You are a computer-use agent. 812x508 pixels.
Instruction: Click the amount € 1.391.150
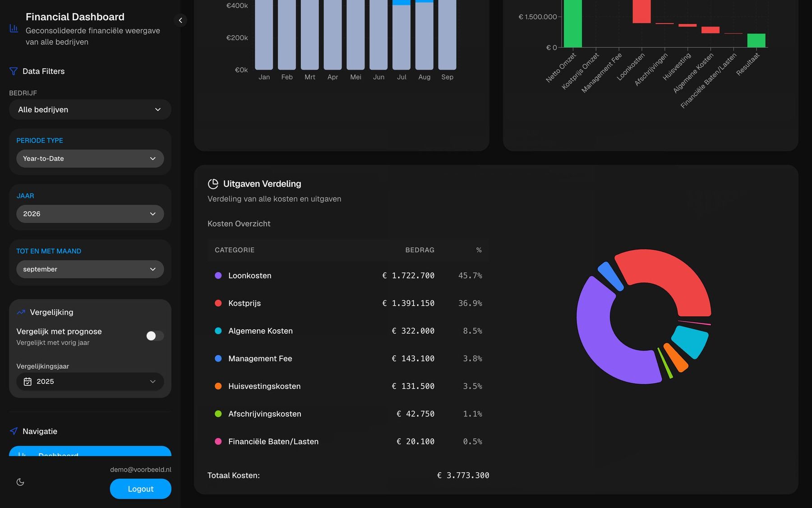[x=408, y=303]
